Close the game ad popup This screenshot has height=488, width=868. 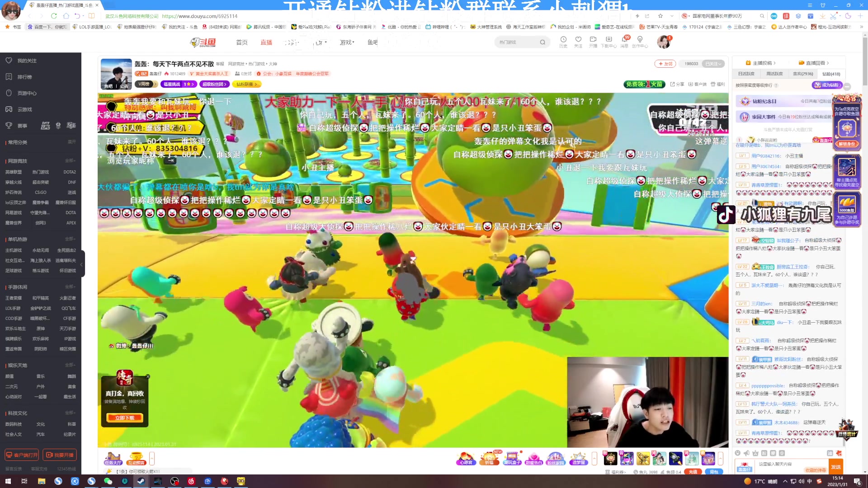pos(148,376)
